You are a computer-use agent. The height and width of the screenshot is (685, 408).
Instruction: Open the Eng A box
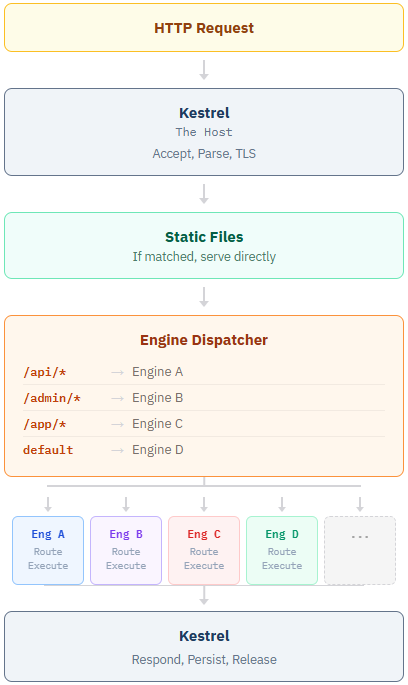click(x=48, y=550)
